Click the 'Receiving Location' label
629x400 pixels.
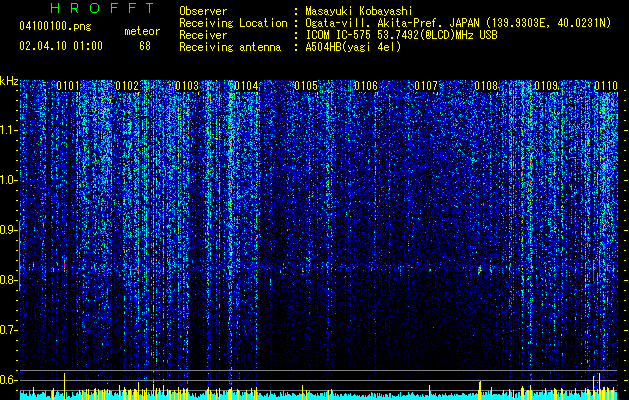tap(233, 23)
